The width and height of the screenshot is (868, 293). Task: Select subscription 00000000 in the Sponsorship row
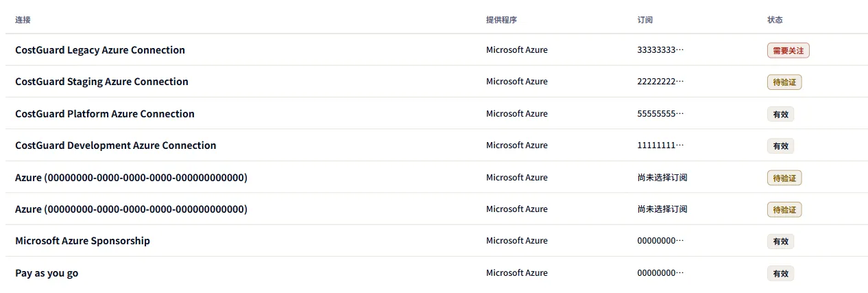(660, 241)
